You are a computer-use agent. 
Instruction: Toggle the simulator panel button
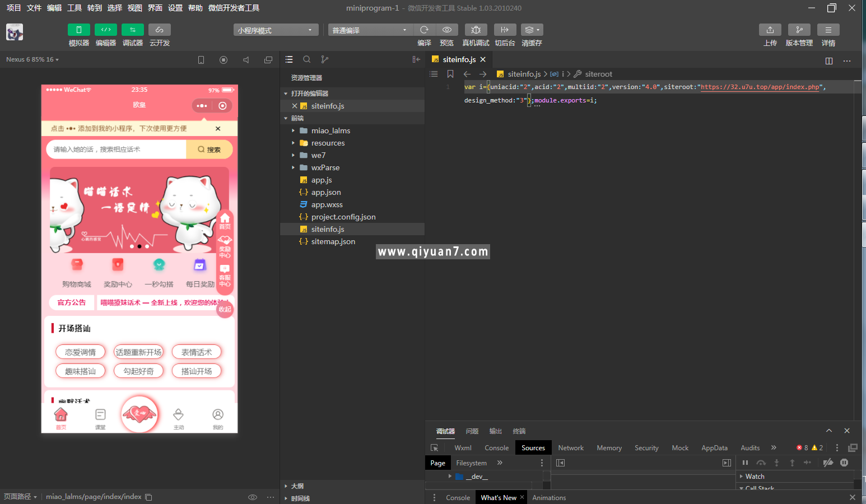tap(79, 30)
